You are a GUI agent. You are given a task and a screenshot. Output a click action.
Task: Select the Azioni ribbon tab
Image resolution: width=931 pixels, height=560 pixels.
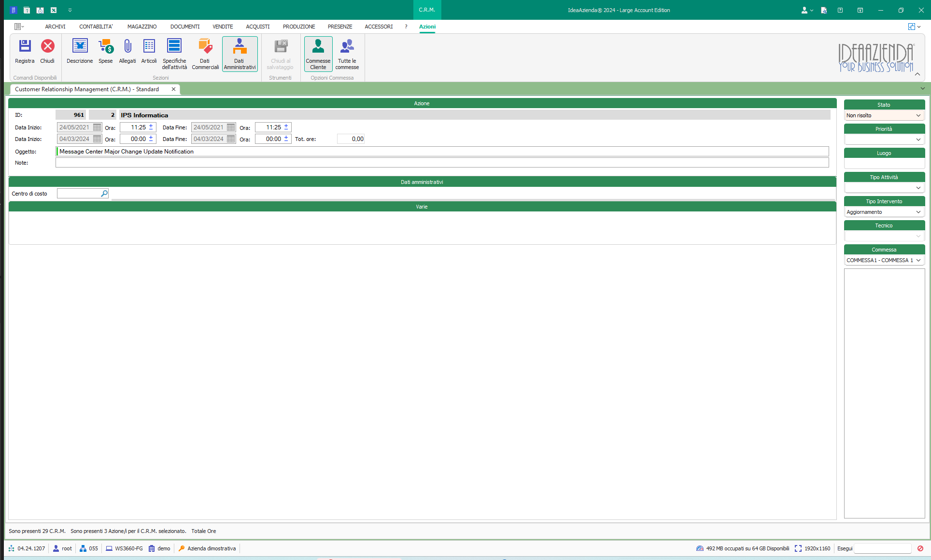click(x=427, y=27)
